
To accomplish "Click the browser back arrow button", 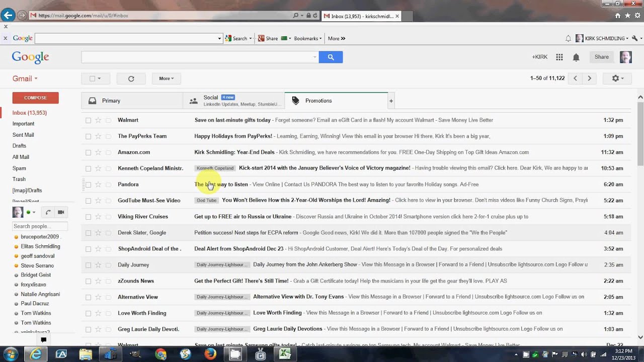I will 8,16.
